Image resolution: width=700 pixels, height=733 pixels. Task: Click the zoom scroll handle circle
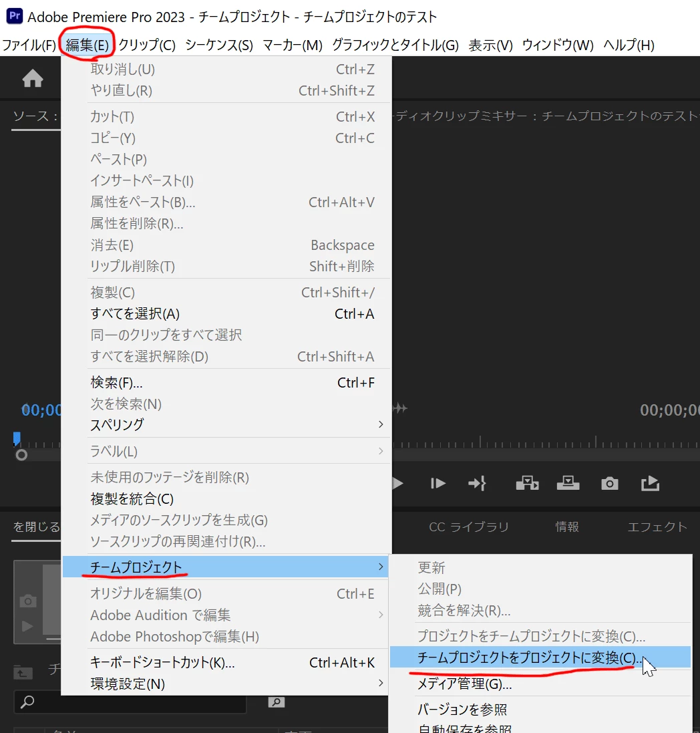[21, 455]
